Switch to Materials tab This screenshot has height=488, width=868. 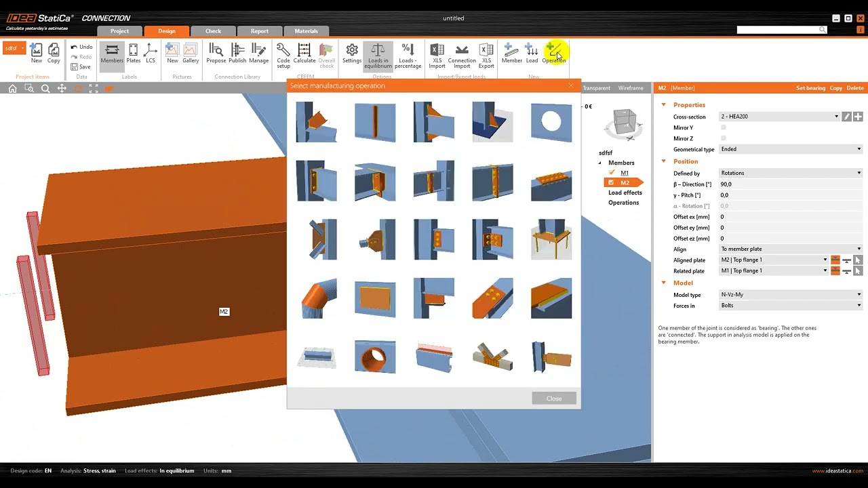(x=306, y=30)
